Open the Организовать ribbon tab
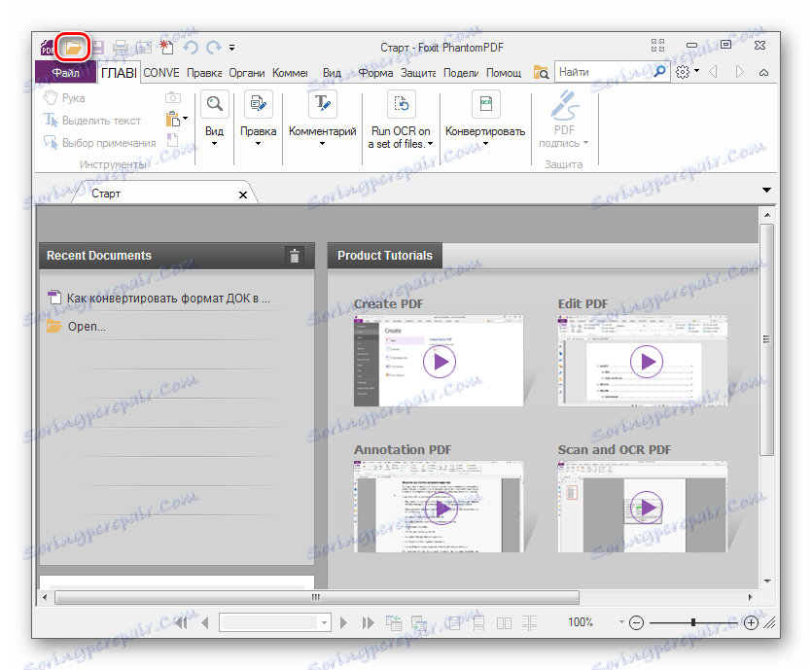Image resolution: width=812 pixels, height=670 pixels. coord(247,73)
